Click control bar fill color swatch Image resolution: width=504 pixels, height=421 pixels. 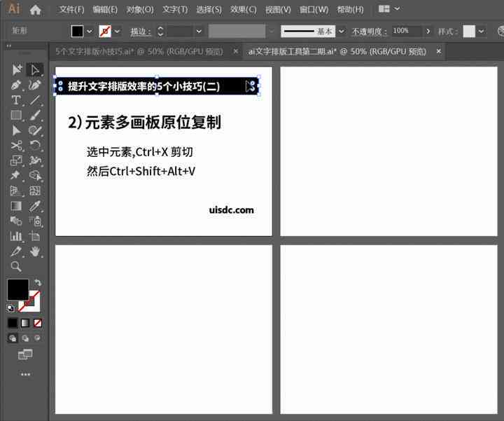(78, 32)
